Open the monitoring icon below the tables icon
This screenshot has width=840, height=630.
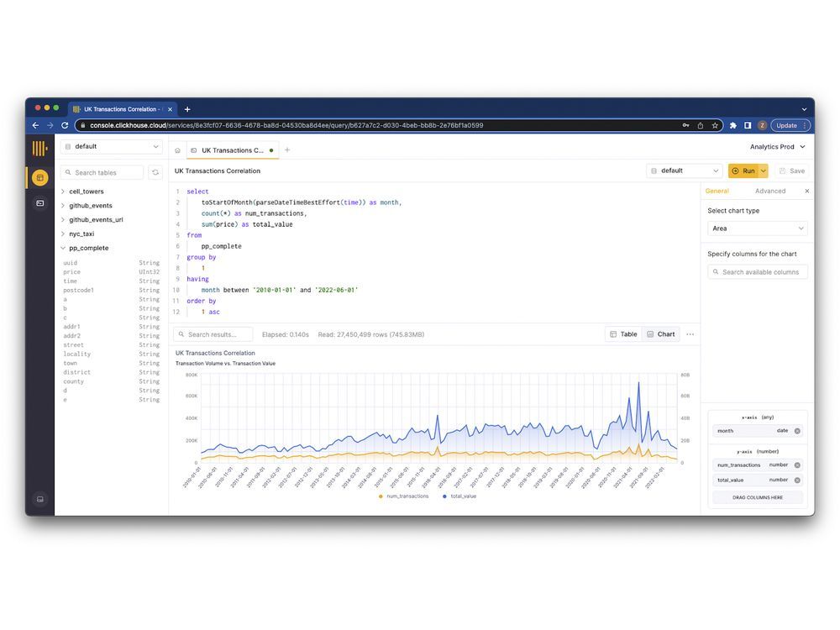click(41, 202)
